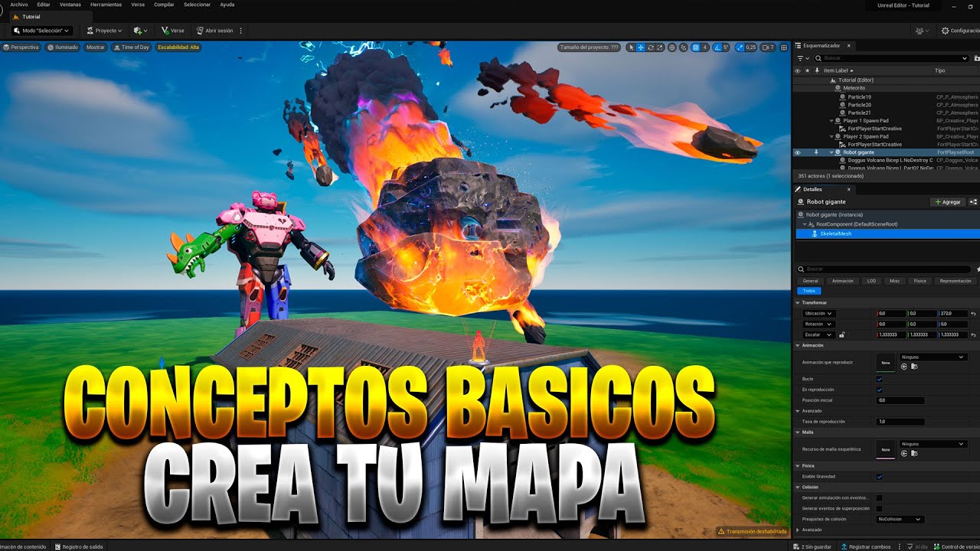
Task: Reset Ubicación to default arrow
Action: point(973,314)
